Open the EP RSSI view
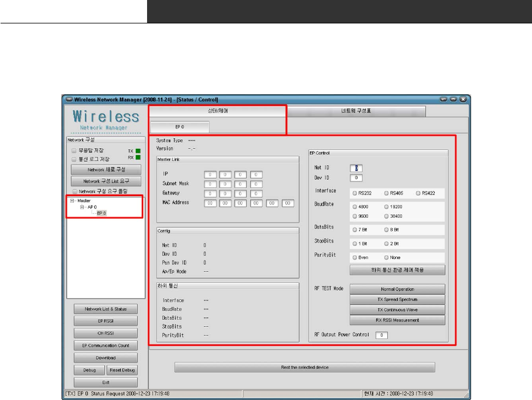The image size is (532, 400). pyautogui.click(x=106, y=321)
